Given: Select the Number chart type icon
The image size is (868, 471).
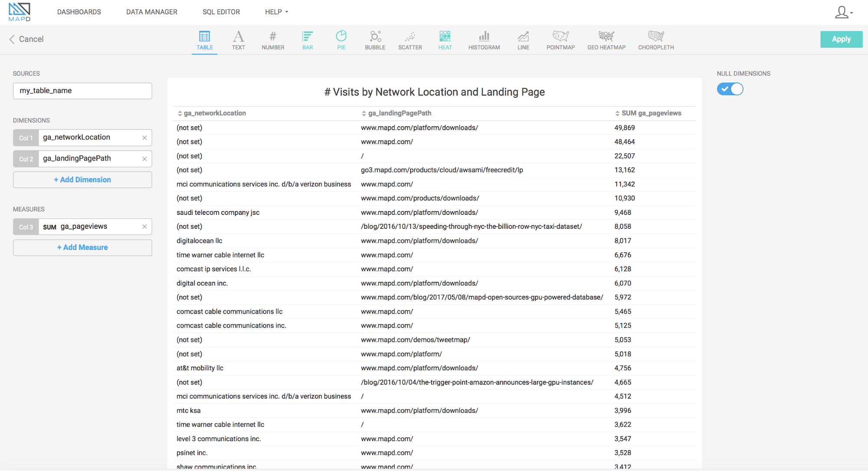Looking at the screenshot, I should pyautogui.click(x=273, y=36).
